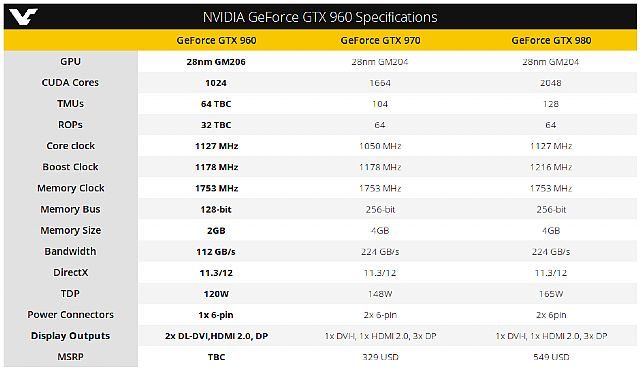
Task: Click the NVIDIA GeForce GTX 960 Specifications title
Action: [320, 17]
